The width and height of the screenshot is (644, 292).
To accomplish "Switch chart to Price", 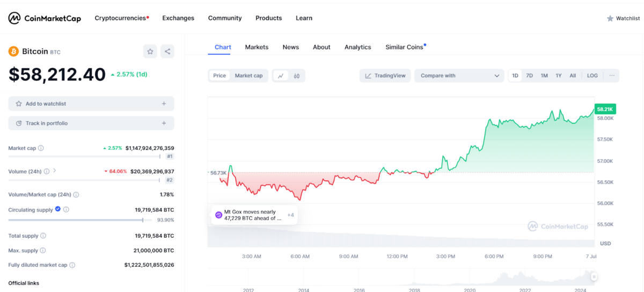I will 219,76.
